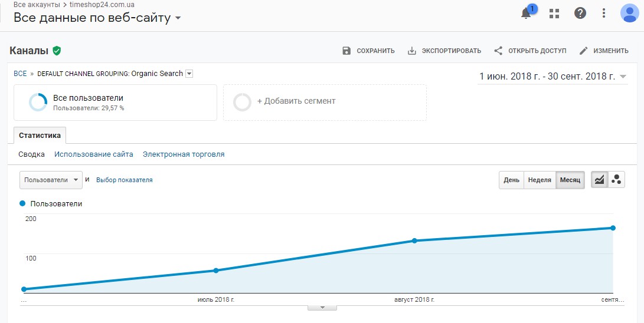Open the Google apps grid
644x323 pixels.
coord(554,13)
